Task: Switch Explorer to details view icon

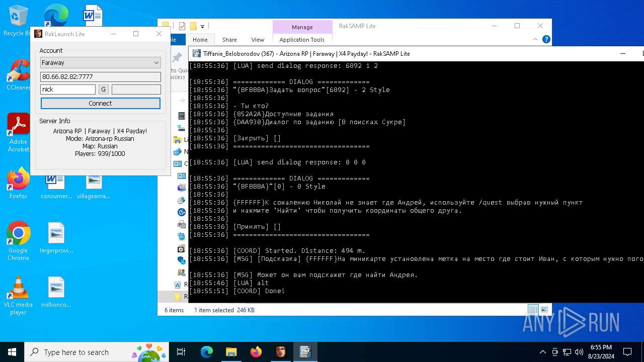Action: (533, 310)
